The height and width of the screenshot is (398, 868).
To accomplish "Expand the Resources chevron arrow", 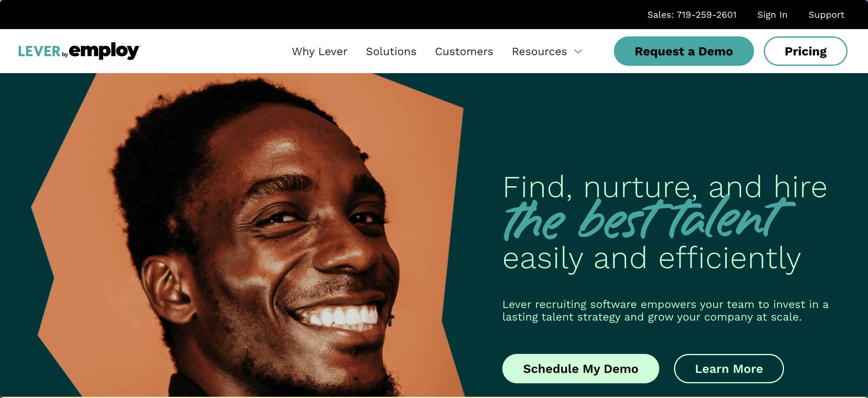I will [578, 51].
